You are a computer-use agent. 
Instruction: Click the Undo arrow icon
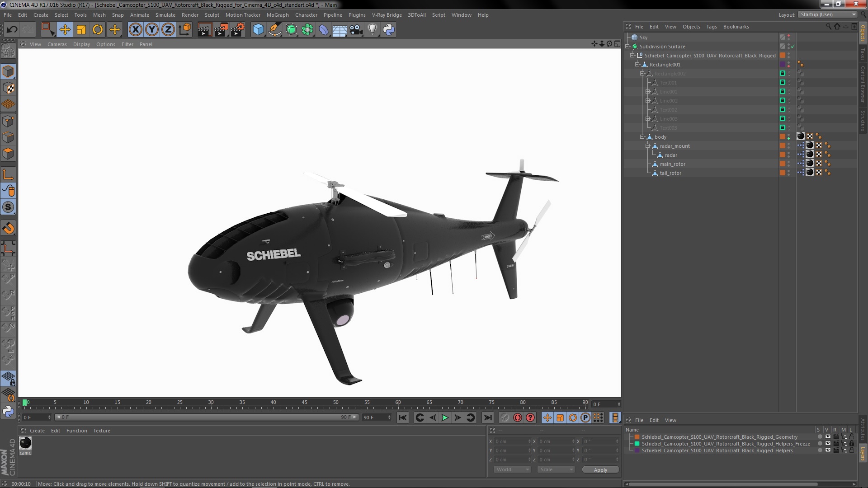tap(12, 30)
